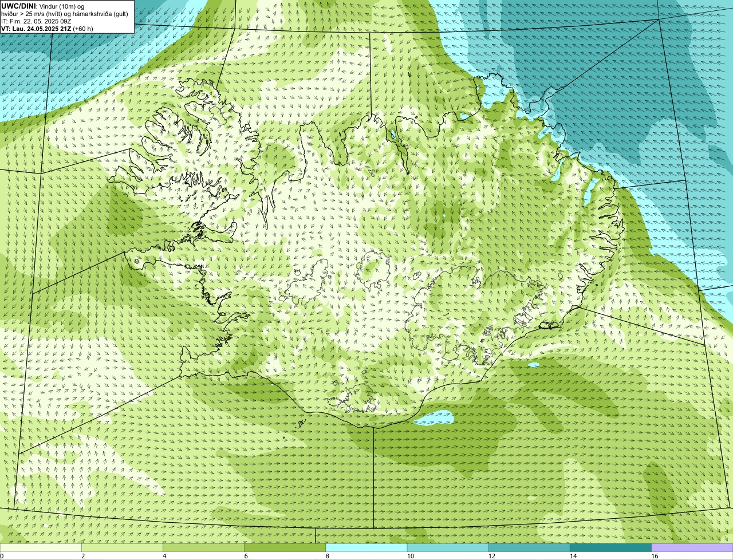Click the 'UWC/DINI: Vindur (10m) og' title text
733x560 pixels.
[43, 6]
